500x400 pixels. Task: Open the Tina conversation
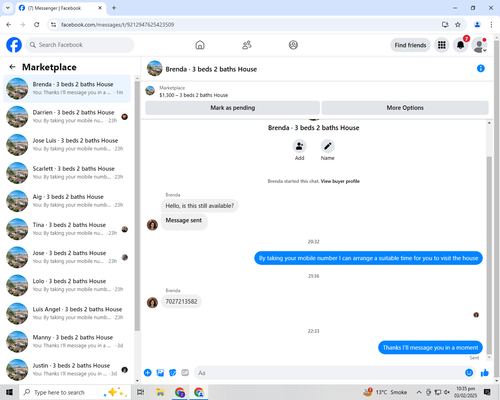click(x=67, y=229)
